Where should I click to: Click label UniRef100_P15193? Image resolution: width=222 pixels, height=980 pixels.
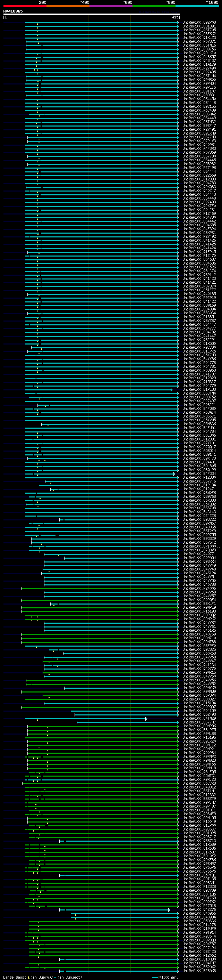point(199,611)
